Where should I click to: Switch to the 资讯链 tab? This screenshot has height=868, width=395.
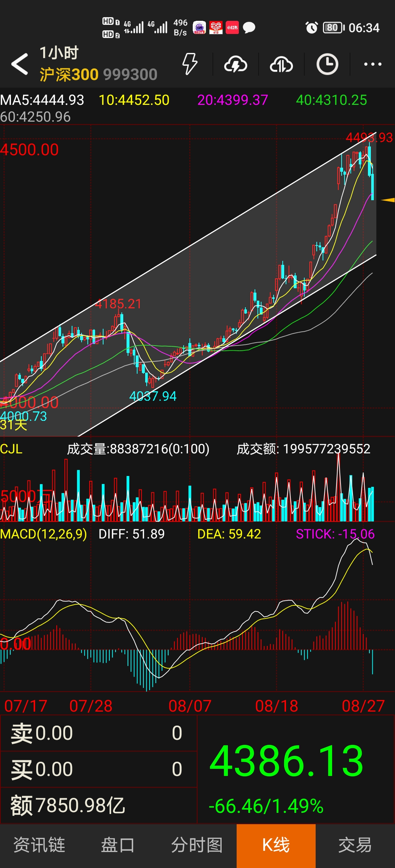(39, 845)
